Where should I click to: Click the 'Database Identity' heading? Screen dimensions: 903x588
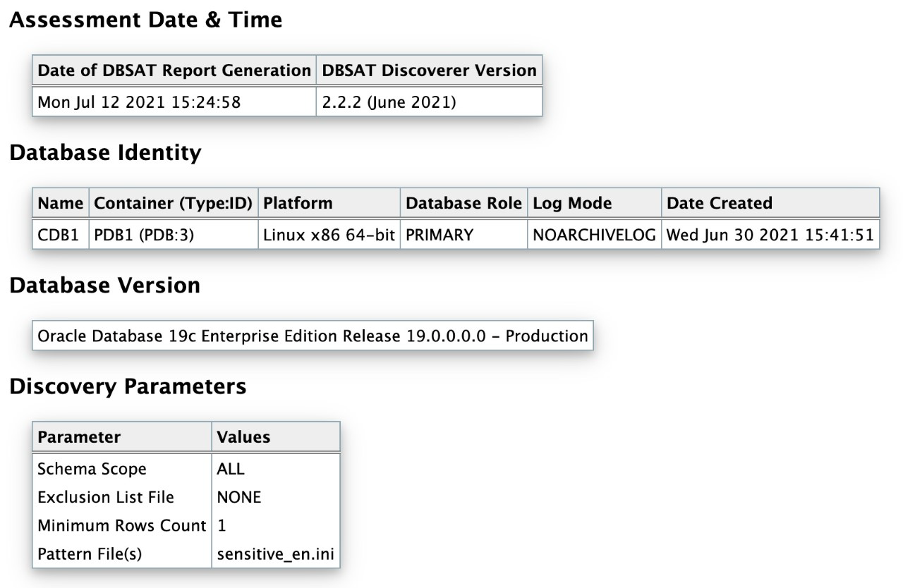click(105, 153)
